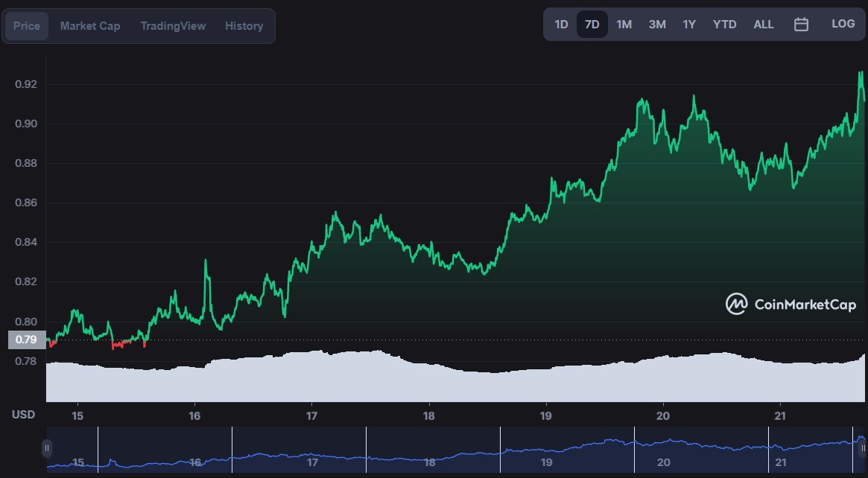868x478 pixels.
Task: Switch to 1M time range
Action: pos(624,25)
